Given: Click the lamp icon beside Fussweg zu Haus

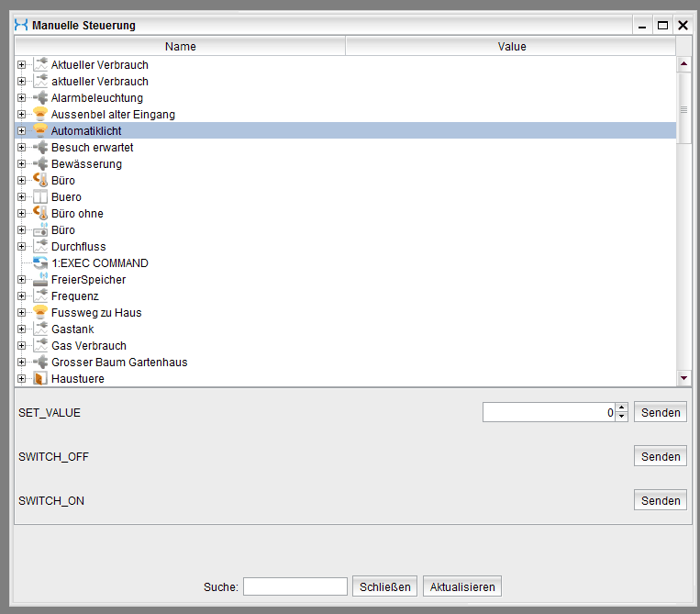Looking at the screenshot, I should 39,313.
